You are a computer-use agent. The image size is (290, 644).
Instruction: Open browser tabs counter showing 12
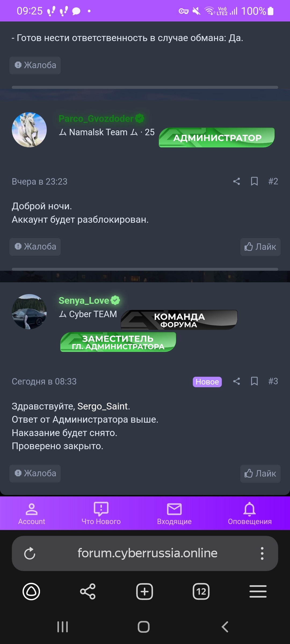pos(201,591)
